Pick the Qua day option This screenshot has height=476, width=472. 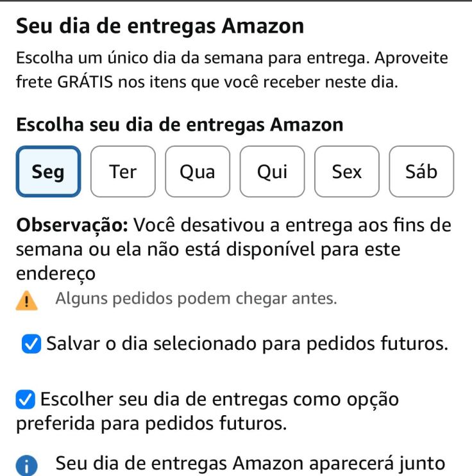pos(198,172)
